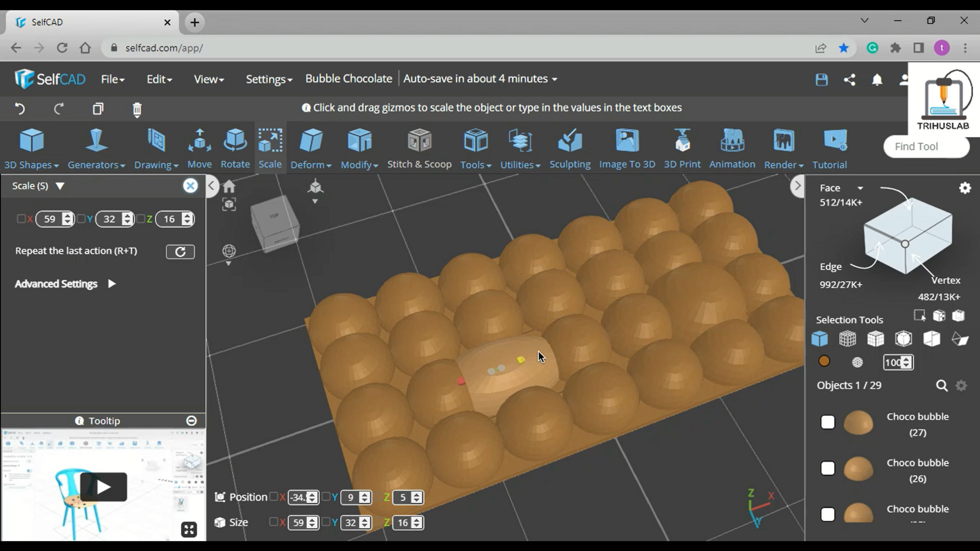This screenshot has width=980, height=551.
Task: Check the Choco bubble (26) checkbox
Action: (x=827, y=468)
